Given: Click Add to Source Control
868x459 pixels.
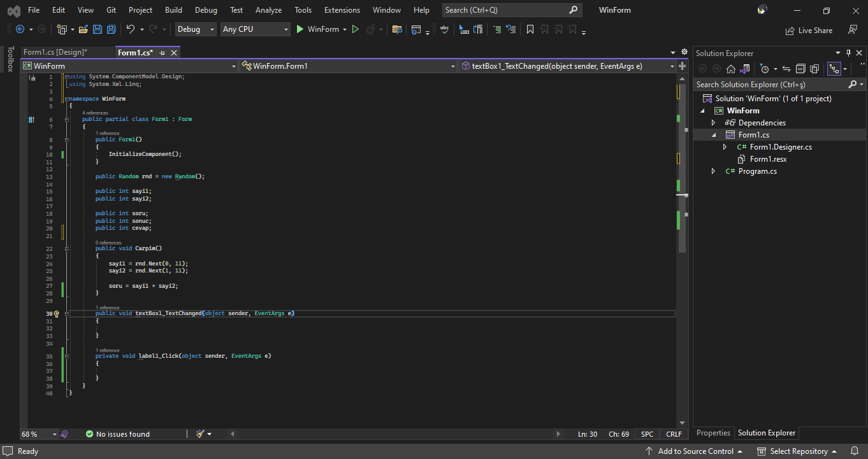Looking at the screenshot, I should pos(695,451).
